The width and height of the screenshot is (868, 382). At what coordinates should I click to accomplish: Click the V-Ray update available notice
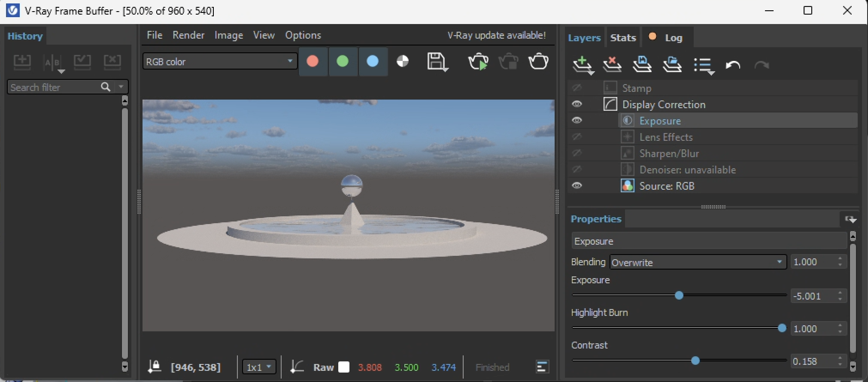[x=496, y=35]
